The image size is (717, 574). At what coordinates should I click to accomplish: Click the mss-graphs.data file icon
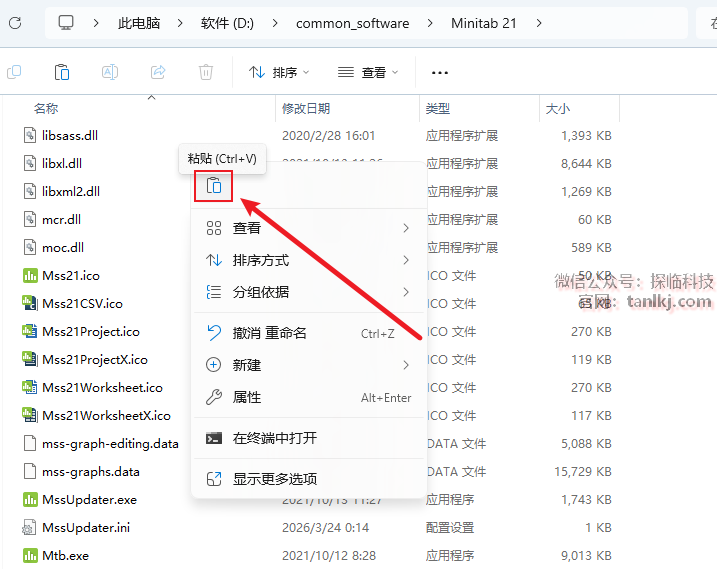point(30,471)
